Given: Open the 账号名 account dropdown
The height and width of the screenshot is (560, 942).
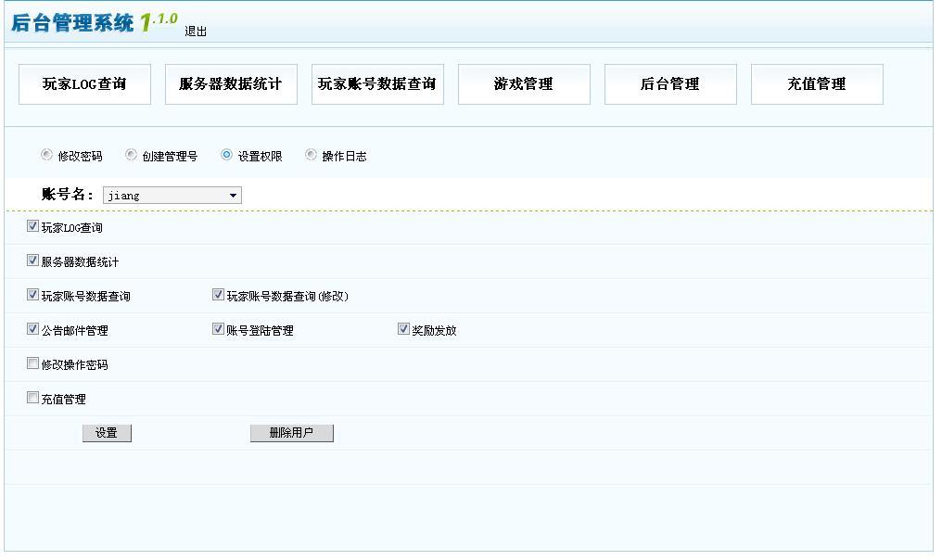Looking at the screenshot, I should coord(232,195).
